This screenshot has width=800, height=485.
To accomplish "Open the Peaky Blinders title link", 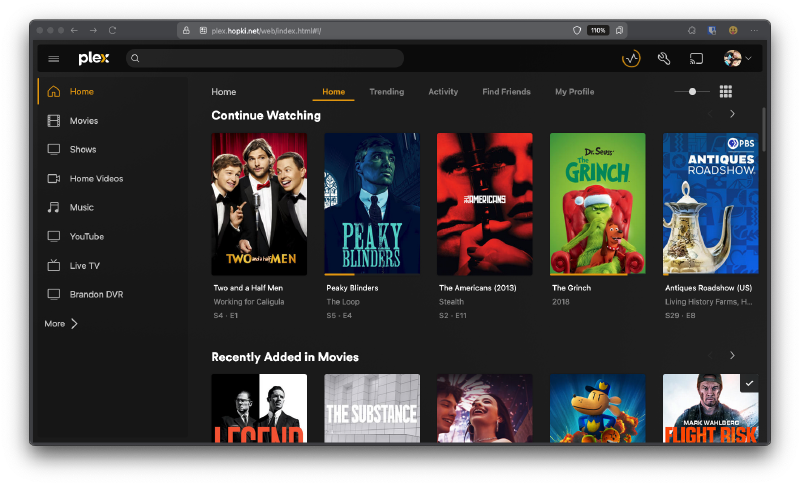I will pyautogui.click(x=352, y=288).
